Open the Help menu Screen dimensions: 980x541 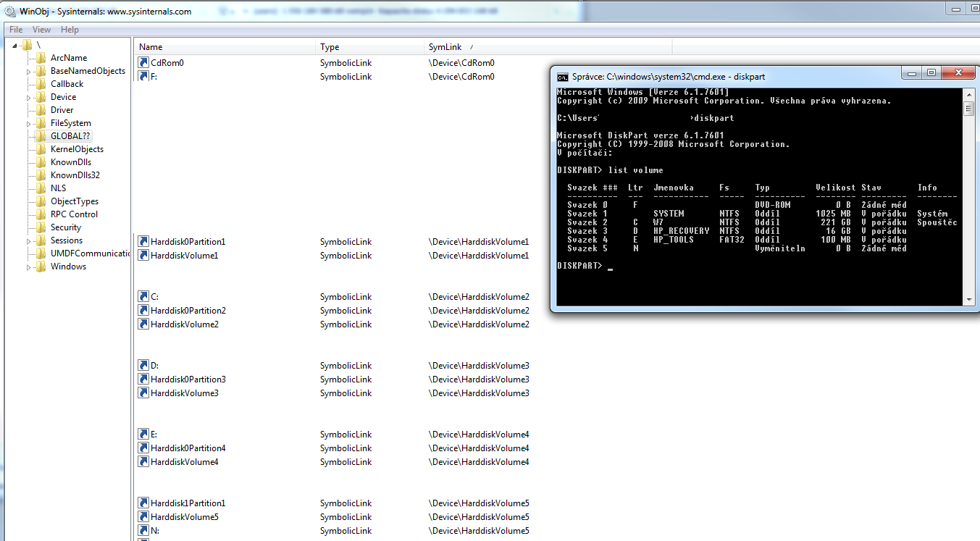70,30
